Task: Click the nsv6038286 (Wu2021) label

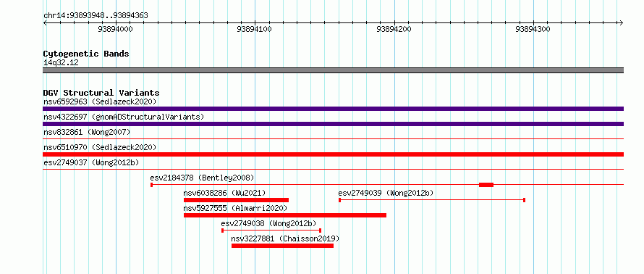Action: (x=224, y=193)
